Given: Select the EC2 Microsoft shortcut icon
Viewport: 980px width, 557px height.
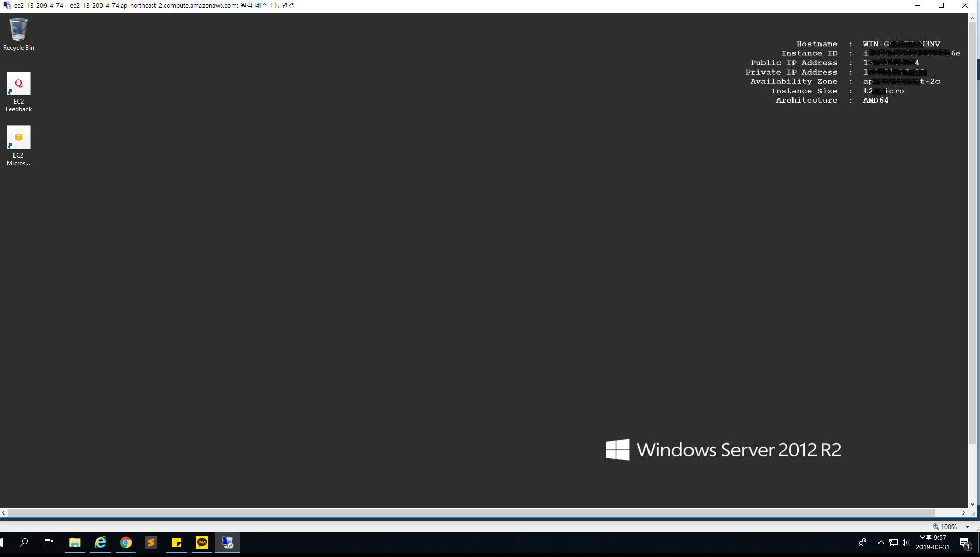Looking at the screenshot, I should pyautogui.click(x=19, y=146).
